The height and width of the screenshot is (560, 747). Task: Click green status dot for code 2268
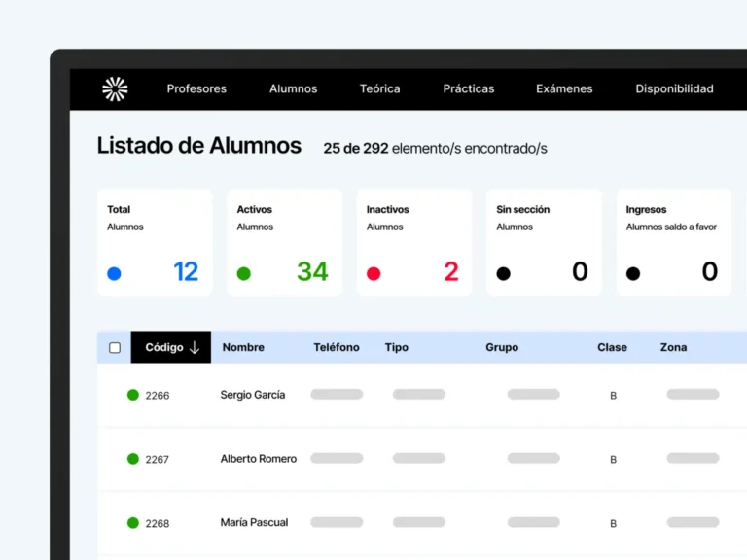(133, 523)
